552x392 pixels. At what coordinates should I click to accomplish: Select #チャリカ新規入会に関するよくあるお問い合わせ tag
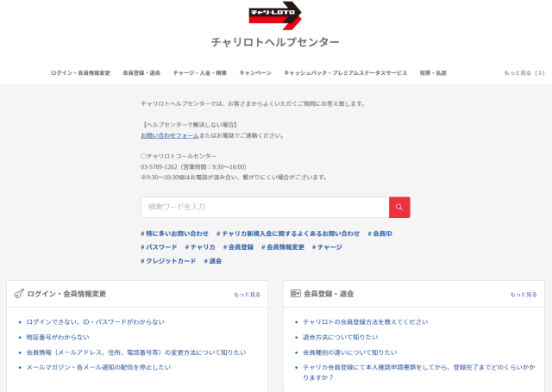click(x=288, y=233)
